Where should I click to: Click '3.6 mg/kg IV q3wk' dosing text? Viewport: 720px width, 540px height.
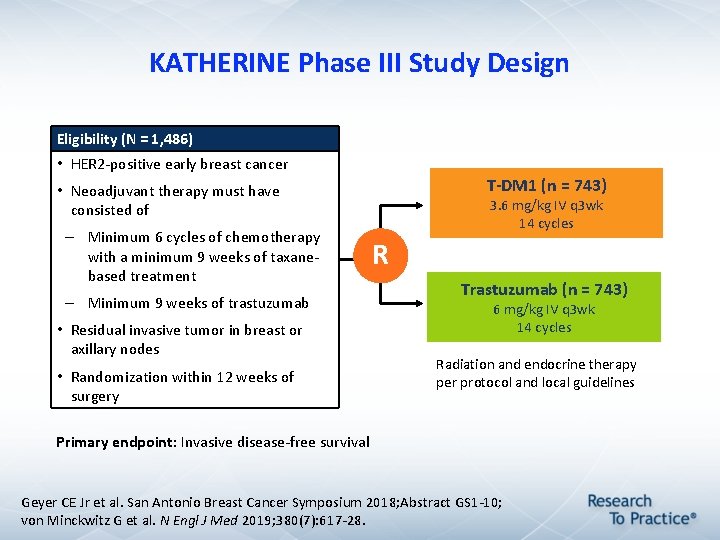(x=546, y=205)
